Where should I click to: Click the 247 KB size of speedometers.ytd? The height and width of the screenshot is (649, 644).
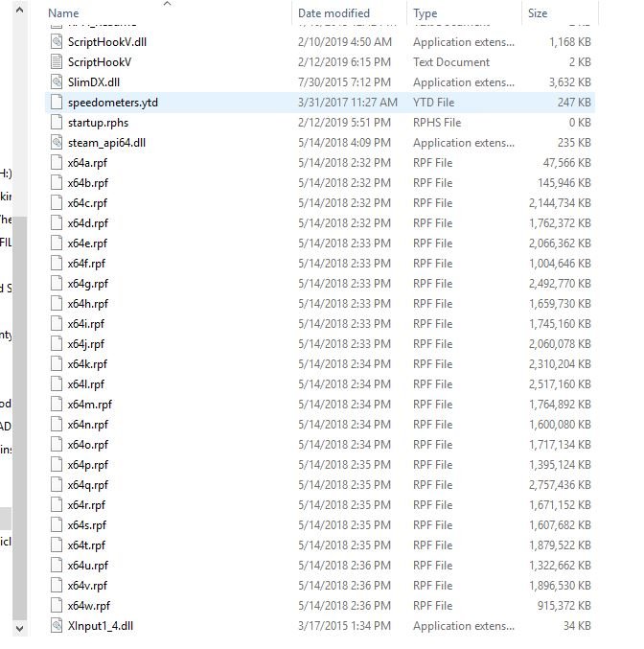(574, 103)
